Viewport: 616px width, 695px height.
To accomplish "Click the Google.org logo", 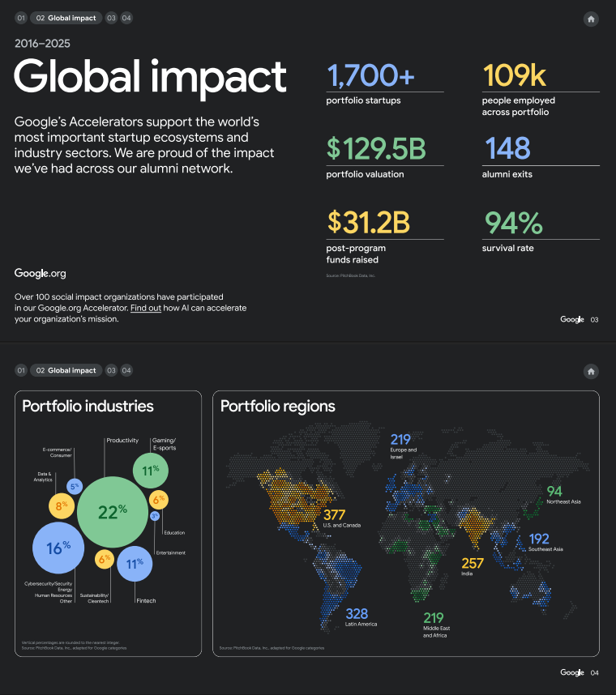I will (40, 273).
